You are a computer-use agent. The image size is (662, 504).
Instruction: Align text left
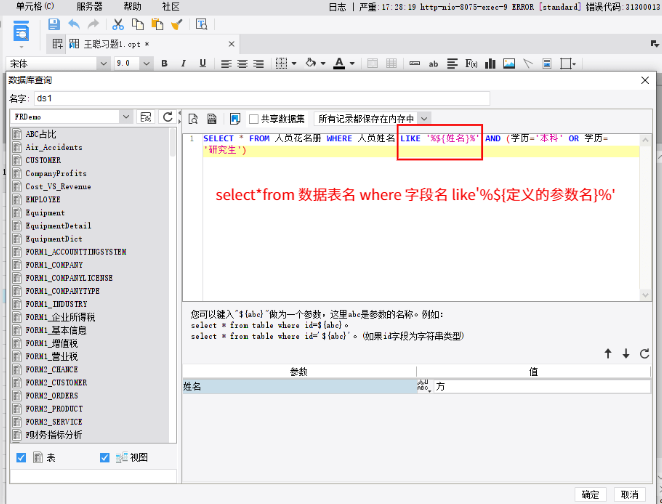click(x=226, y=64)
